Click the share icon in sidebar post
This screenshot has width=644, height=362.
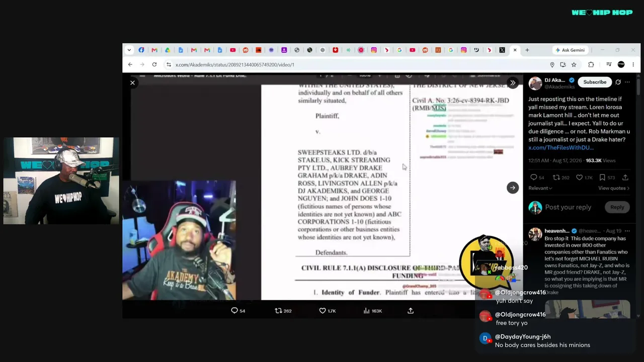coord(625,177)
